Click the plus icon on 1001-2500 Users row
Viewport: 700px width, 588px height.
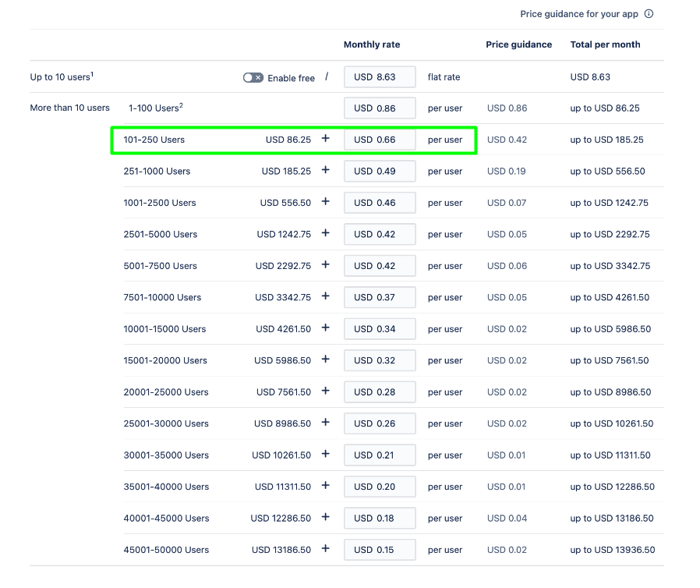325,202
